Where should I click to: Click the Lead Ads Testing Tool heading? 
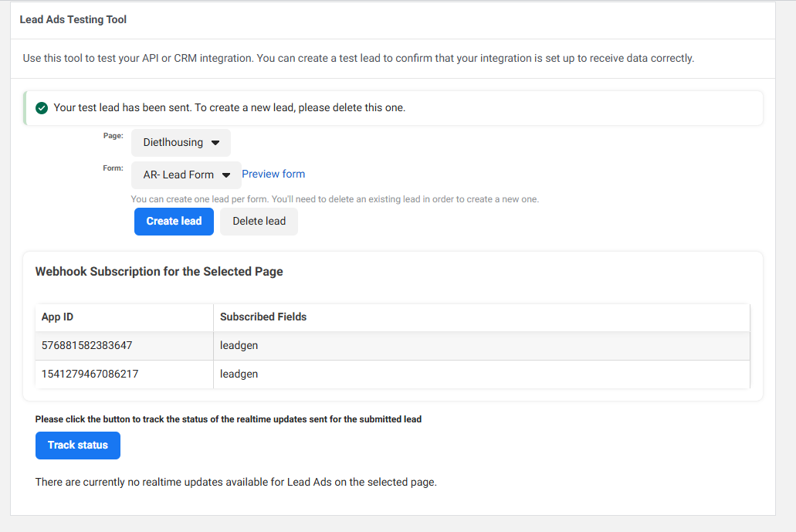coord(73,20)
